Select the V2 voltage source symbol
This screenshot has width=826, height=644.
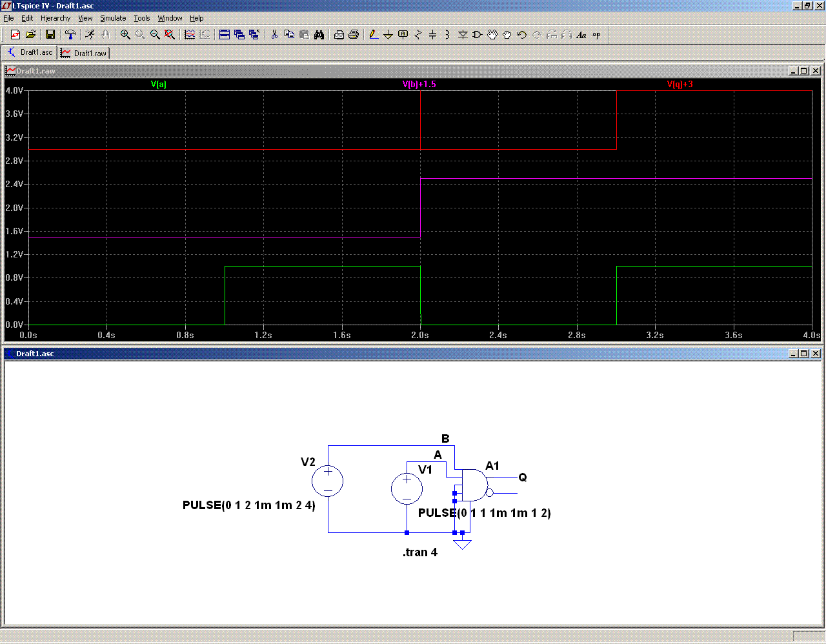click(x=328, y=481)
